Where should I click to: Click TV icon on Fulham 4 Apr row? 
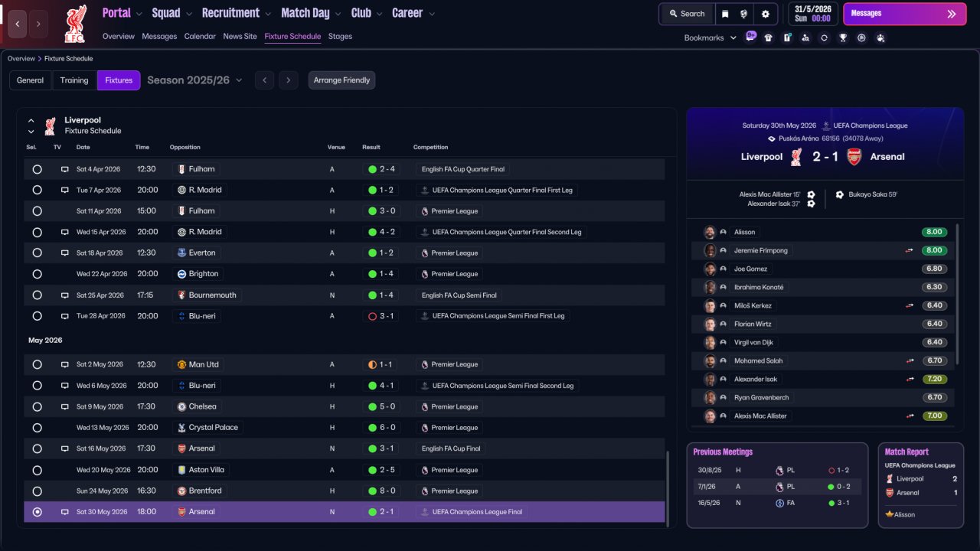65,169
